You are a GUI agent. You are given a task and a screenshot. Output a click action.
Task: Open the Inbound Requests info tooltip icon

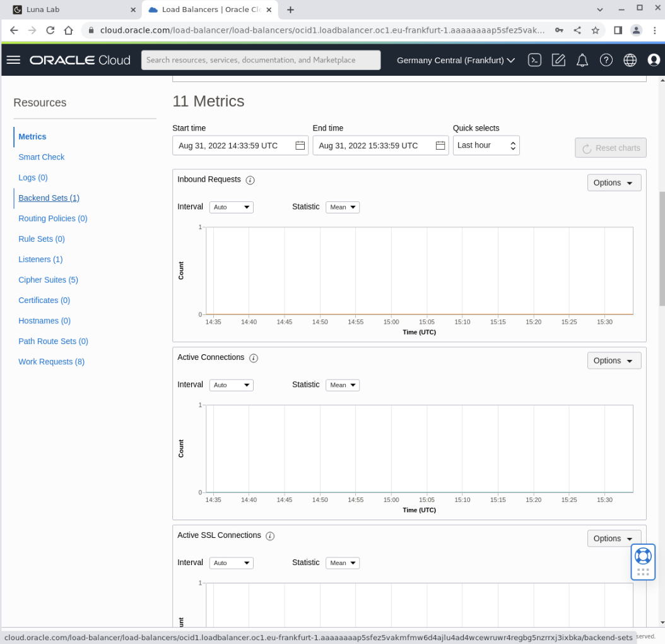(x=250, y=180)
